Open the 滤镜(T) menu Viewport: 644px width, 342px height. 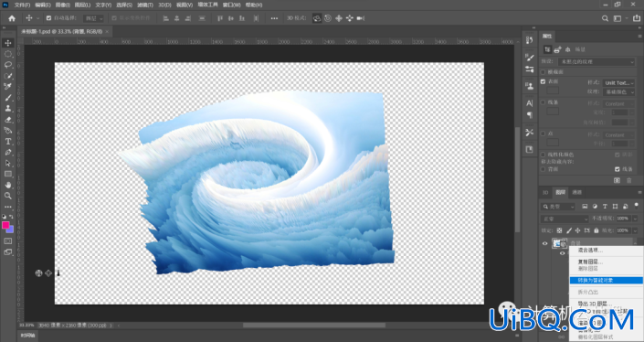pos(144,5)
